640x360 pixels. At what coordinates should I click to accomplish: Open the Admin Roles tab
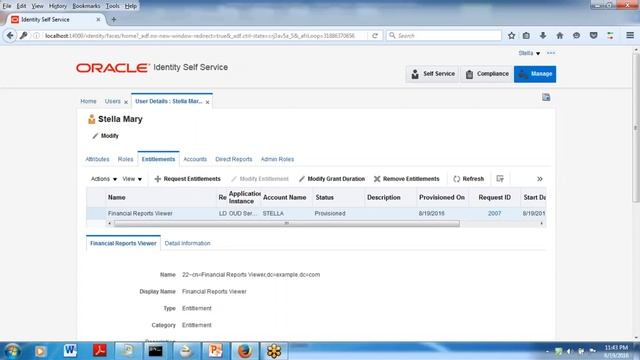pyautogui.click(x=277, y=159)
